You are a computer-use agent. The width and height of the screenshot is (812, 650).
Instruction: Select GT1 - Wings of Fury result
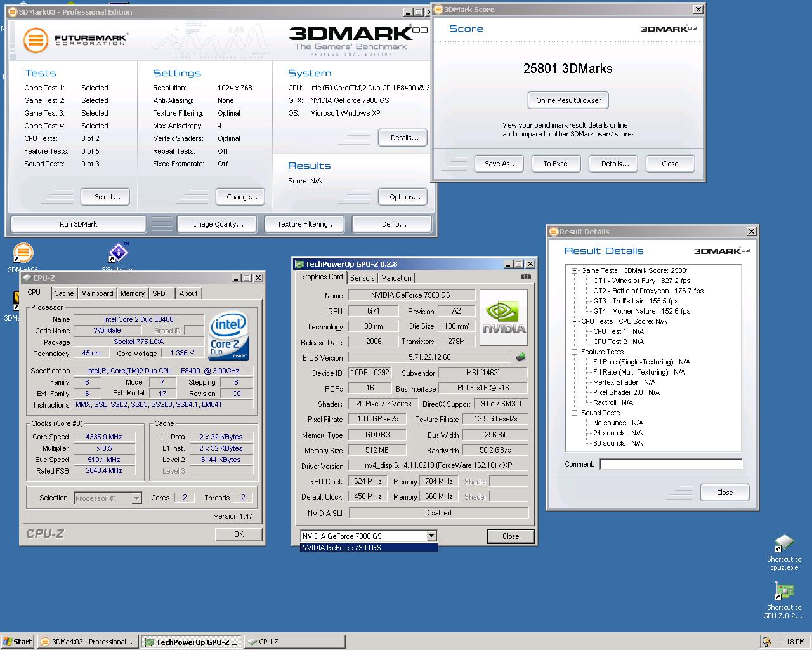[641, 281]
